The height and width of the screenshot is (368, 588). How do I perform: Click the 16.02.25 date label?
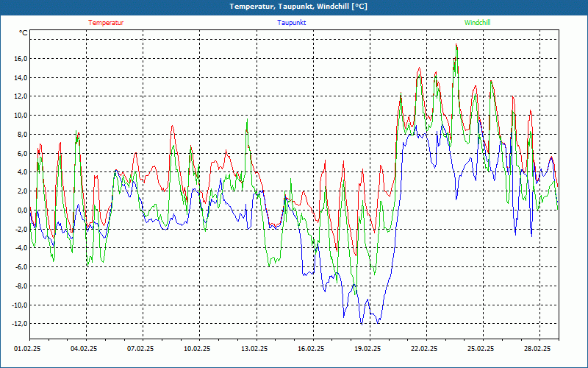311,349
